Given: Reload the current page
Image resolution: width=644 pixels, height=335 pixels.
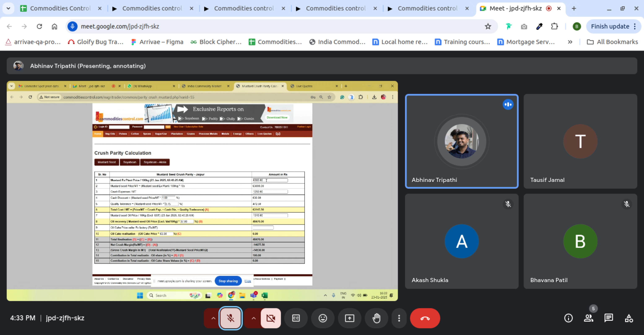Looking at the screenshot, I should [x=39, y=26].
